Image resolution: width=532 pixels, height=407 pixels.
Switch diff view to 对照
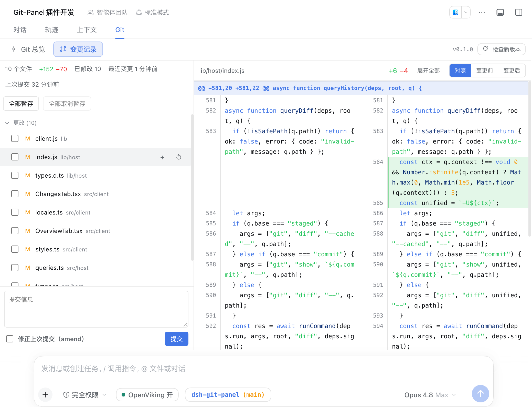point(460,70)
